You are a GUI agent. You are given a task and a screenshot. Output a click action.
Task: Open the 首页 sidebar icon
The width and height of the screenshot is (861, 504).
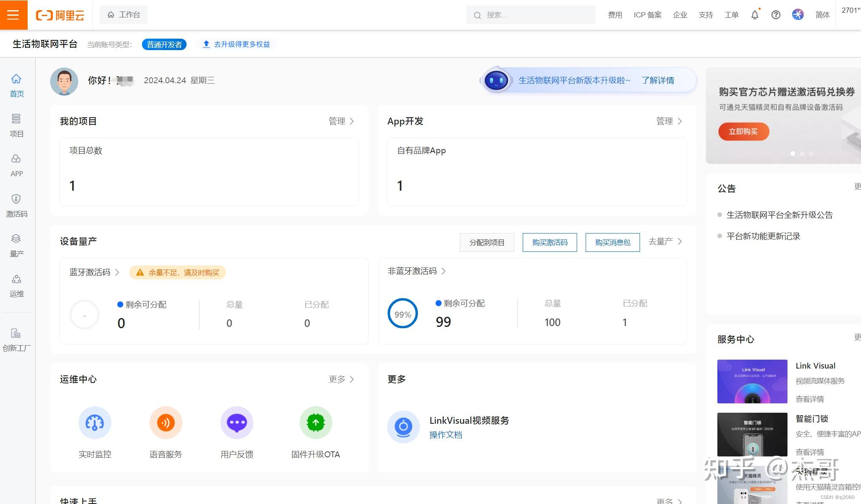click(x=17, y=85)
